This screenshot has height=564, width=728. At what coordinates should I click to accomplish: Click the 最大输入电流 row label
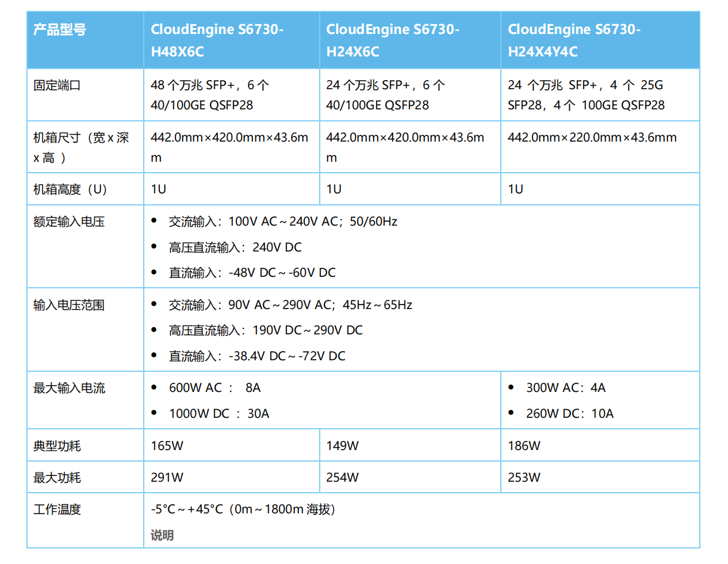(69, 388)
